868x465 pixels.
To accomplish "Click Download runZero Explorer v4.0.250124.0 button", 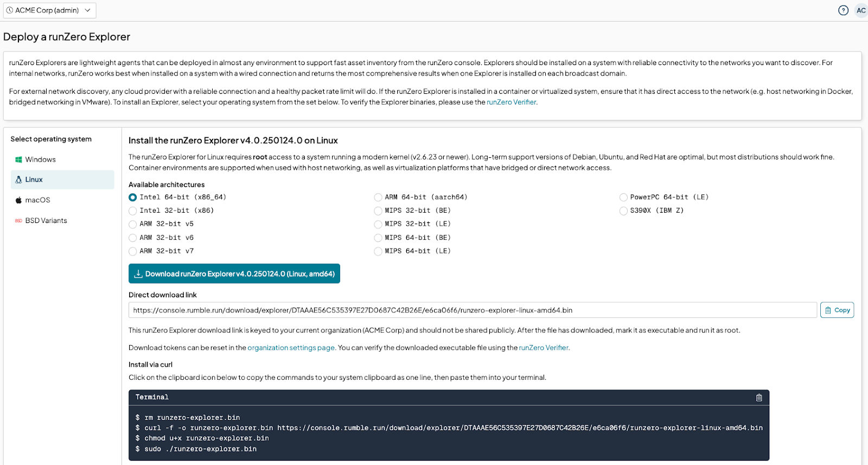I will pos(234,273).
